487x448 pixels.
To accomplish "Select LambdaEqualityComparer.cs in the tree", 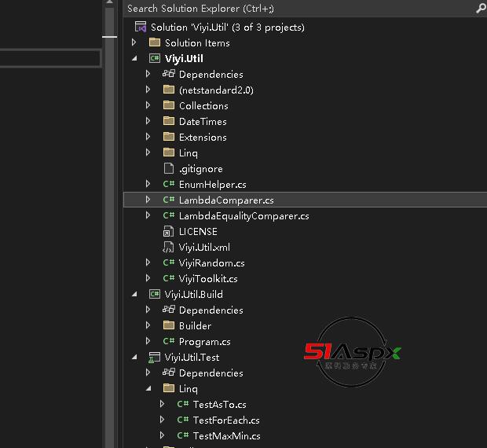I will point(243,216).
